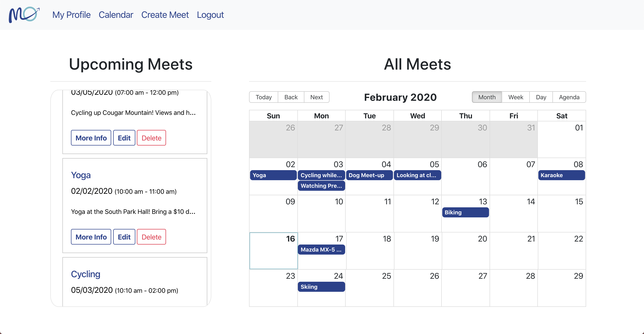
Task: Click More Info on the Yoga meet
Action: click(x=91, y=236)
